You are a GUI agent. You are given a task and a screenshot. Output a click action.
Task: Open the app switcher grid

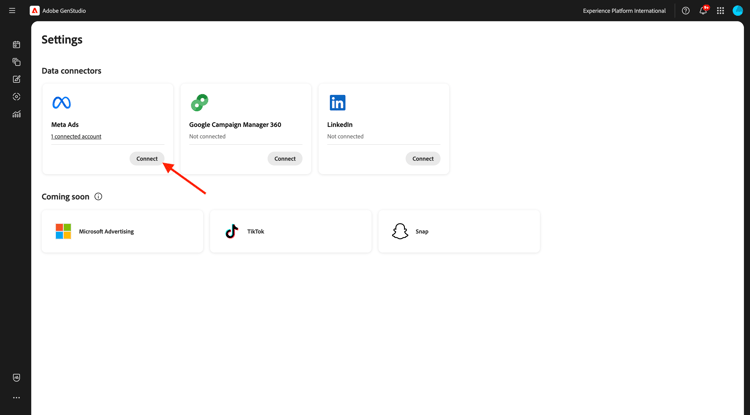[720, 11]
